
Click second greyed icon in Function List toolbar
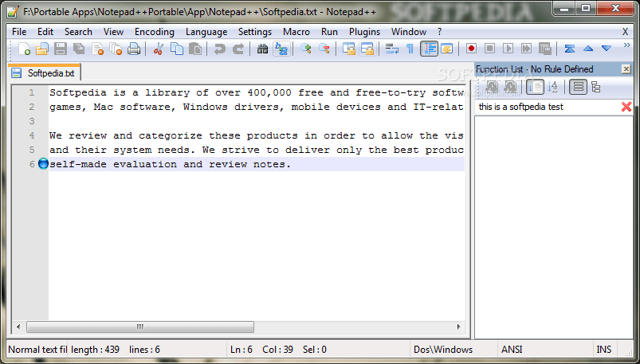pos(509,87)
